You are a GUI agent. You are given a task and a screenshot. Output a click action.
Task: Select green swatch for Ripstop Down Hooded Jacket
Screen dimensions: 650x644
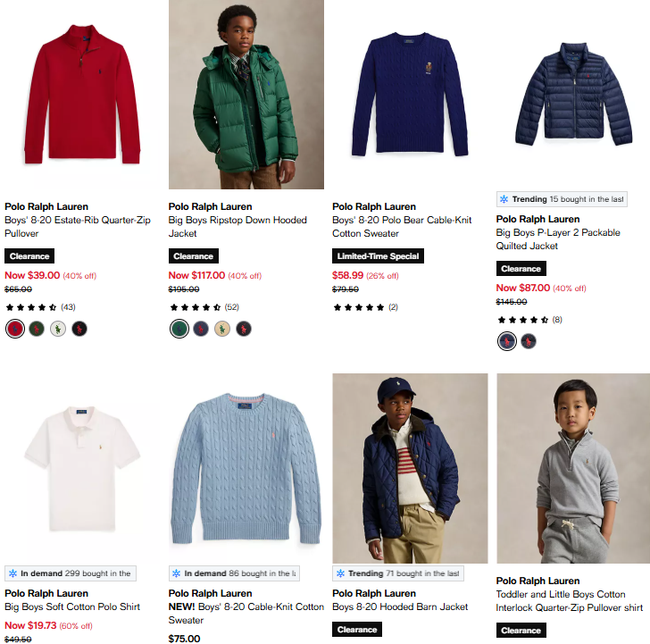pos(179,329)
